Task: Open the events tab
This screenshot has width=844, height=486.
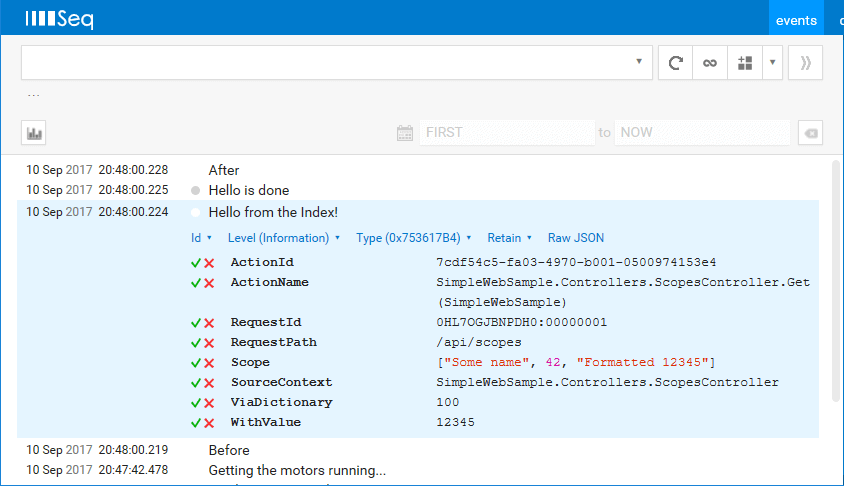Action: pos(796,20)
